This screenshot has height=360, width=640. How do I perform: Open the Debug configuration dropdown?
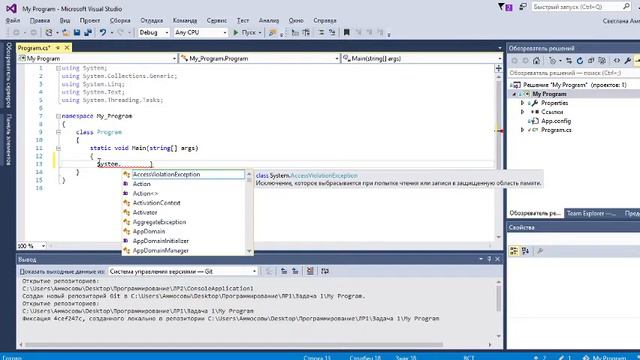(x=153, y=32)
